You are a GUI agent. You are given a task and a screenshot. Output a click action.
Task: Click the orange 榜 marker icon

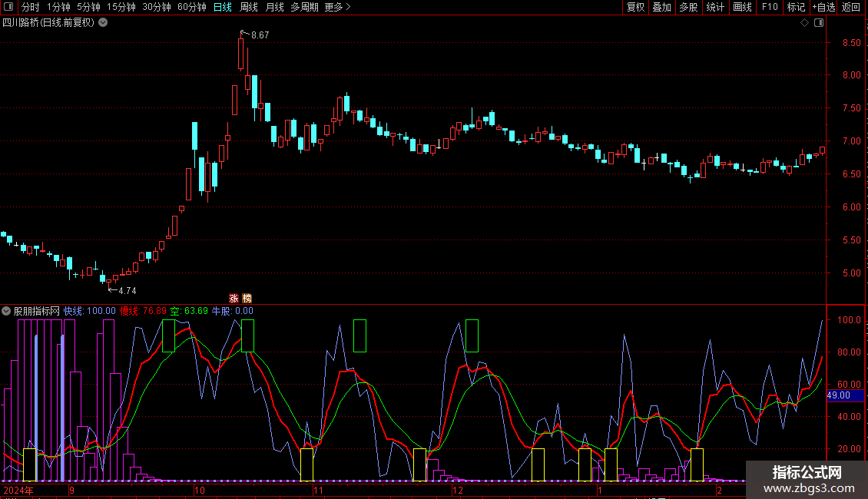(x=247, y=298)
